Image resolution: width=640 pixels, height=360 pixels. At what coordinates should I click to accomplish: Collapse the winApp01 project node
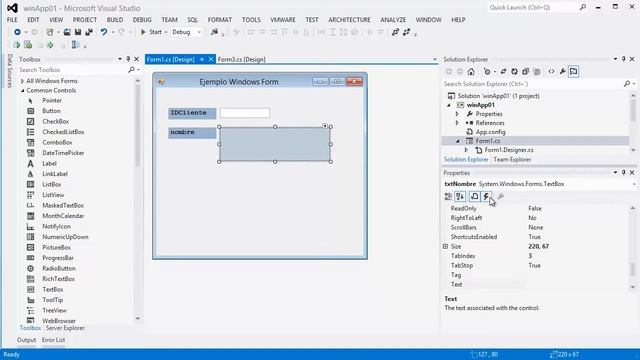click(x=449, y=105)
